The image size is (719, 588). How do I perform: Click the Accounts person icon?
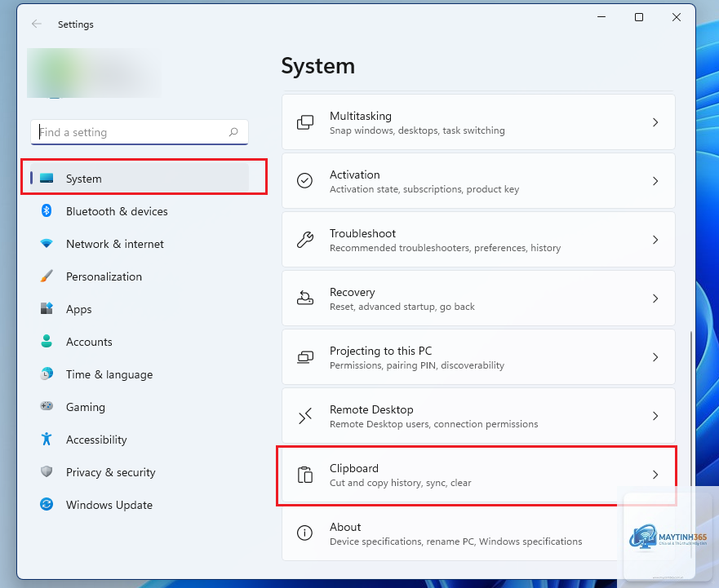47,341
